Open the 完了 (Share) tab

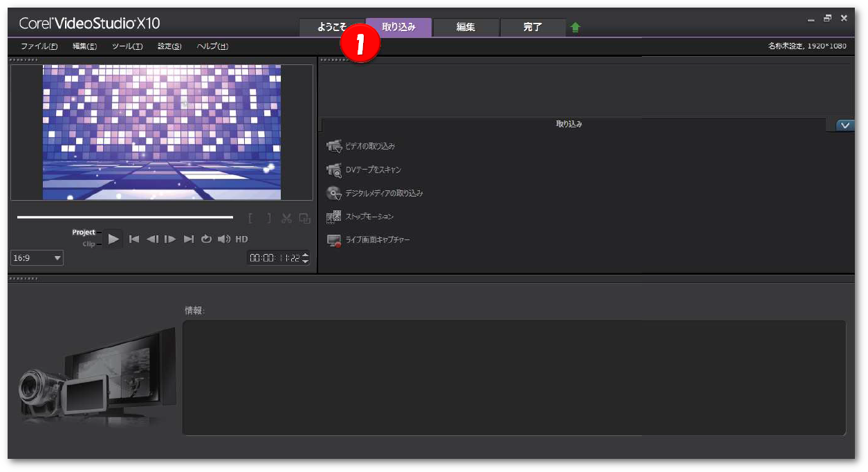[533, 28]
